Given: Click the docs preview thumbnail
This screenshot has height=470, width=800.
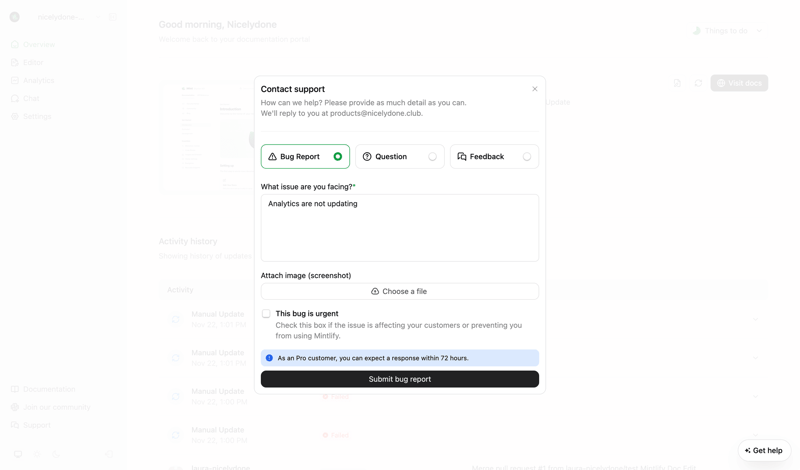Looking at the screenshot, I should pyautogui.click(x=207, y=137).
